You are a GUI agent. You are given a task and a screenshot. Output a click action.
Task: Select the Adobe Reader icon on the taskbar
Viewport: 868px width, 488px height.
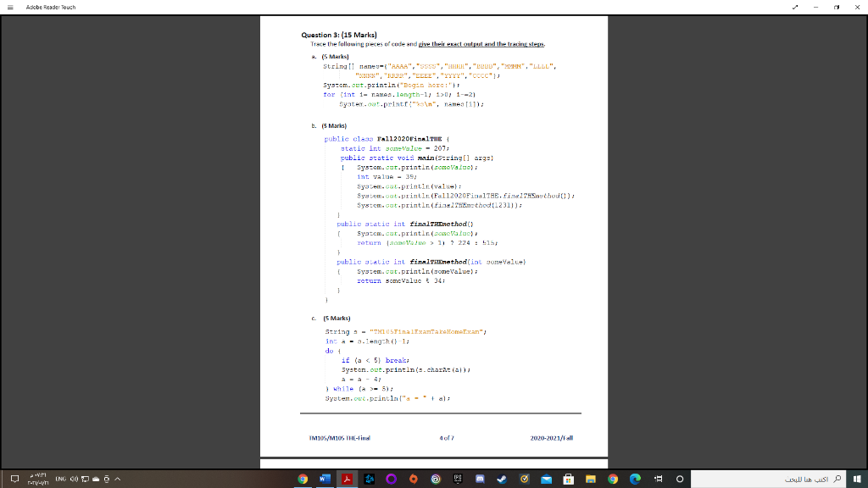pos(347,479)
